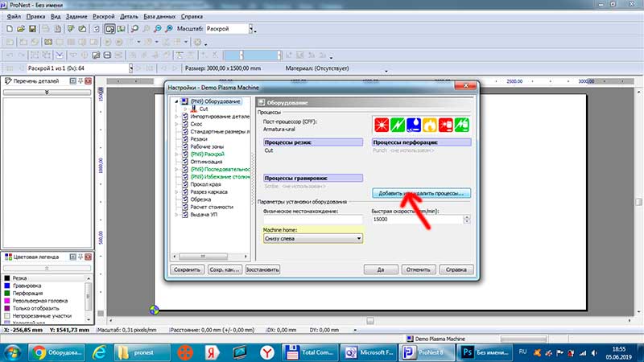Select the green plasma process icon

[398, 125]
